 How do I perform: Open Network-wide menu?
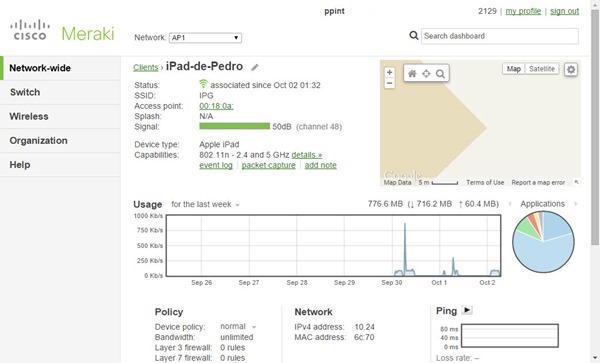coord(60,68)
